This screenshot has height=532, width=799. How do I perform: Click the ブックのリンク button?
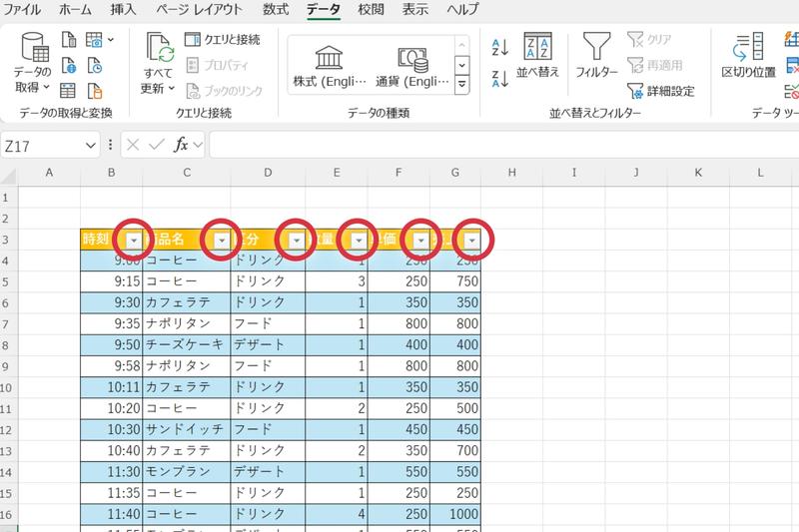click(224, 91)
